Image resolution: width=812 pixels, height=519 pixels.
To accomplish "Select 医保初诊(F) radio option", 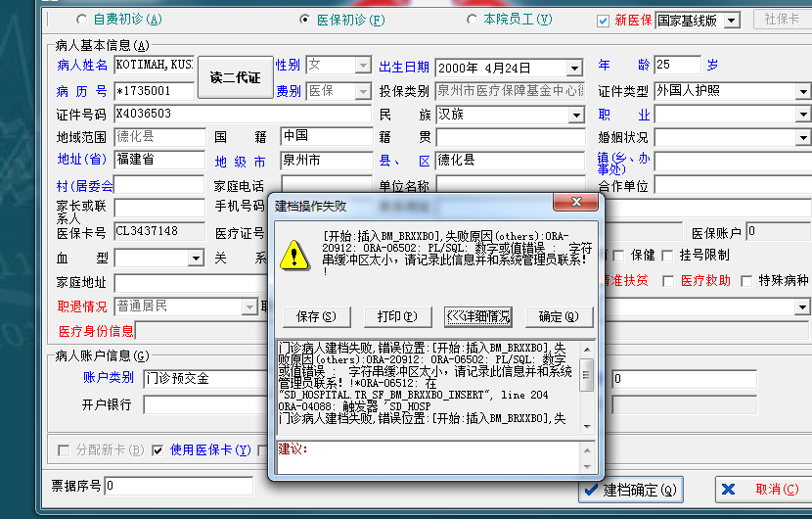I will pos(305,20).
